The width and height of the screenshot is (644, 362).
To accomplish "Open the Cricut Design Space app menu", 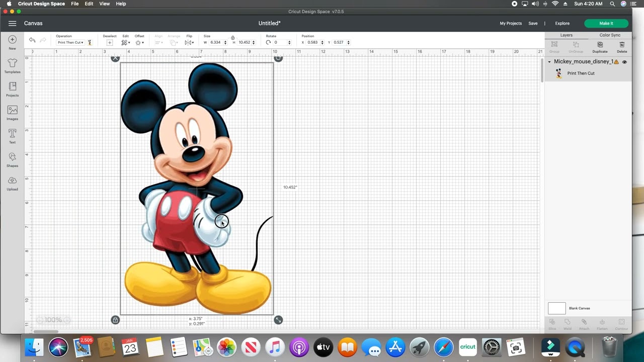I will (41, 4).
